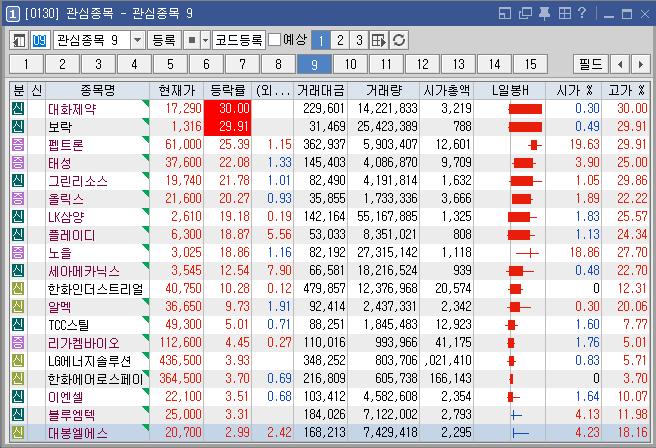Select view mode 1 toggle
Image resolution: width=656 pixels, height=448 pixels.
321,41
